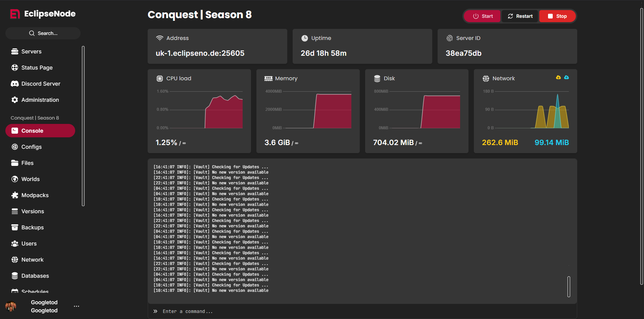
Task: Click the Backups archive icon
Action: pos(15,227)
